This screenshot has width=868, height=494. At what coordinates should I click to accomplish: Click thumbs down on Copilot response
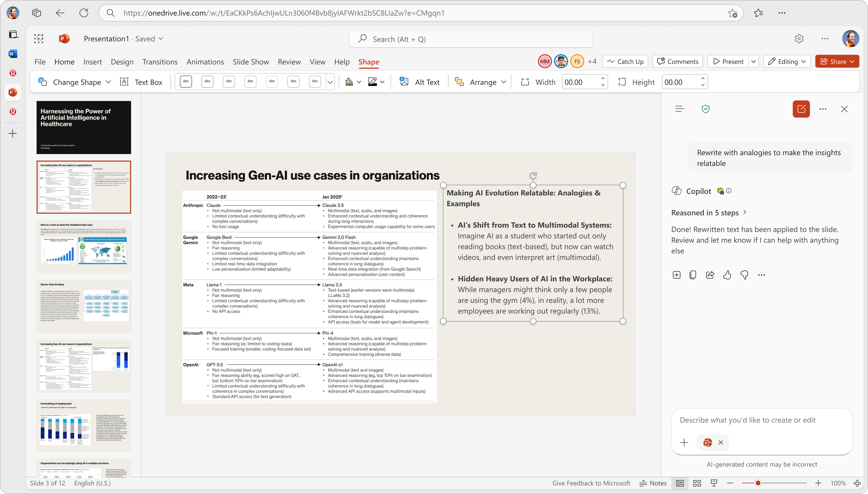pyautogui.click(x=744, y=275)
